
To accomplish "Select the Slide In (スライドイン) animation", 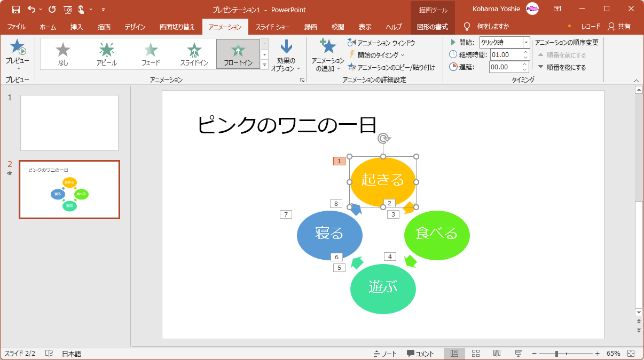I will click(x=194, y=54).
